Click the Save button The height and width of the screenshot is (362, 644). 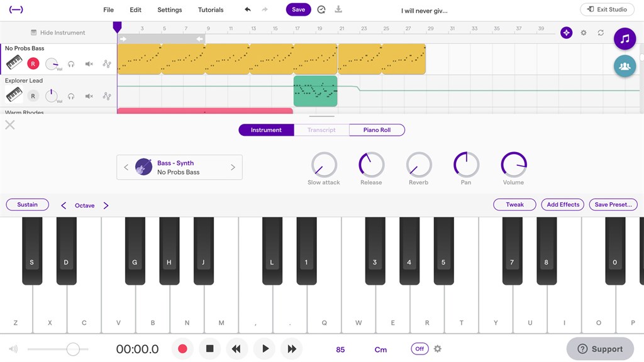click(298, 9)
